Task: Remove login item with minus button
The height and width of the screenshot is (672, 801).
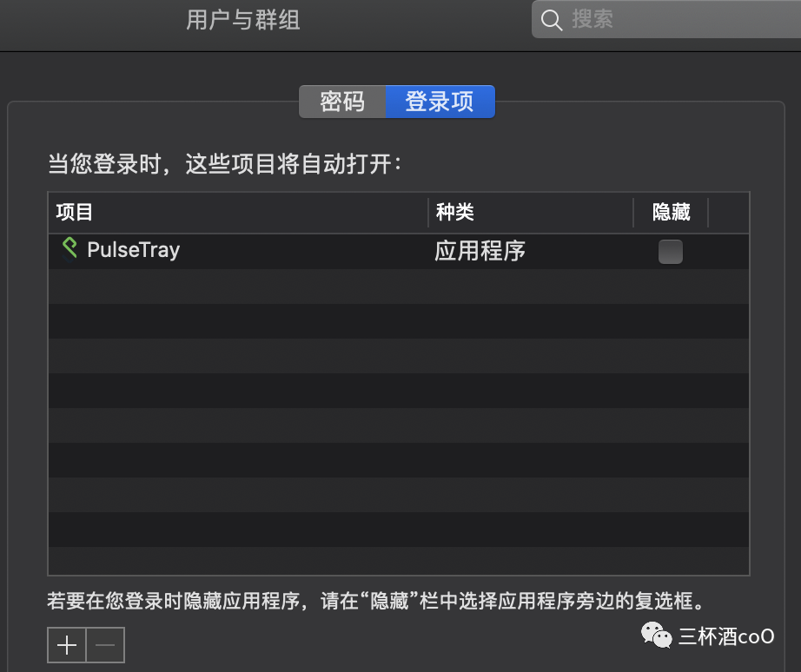Action: click(x=105, y=645)
